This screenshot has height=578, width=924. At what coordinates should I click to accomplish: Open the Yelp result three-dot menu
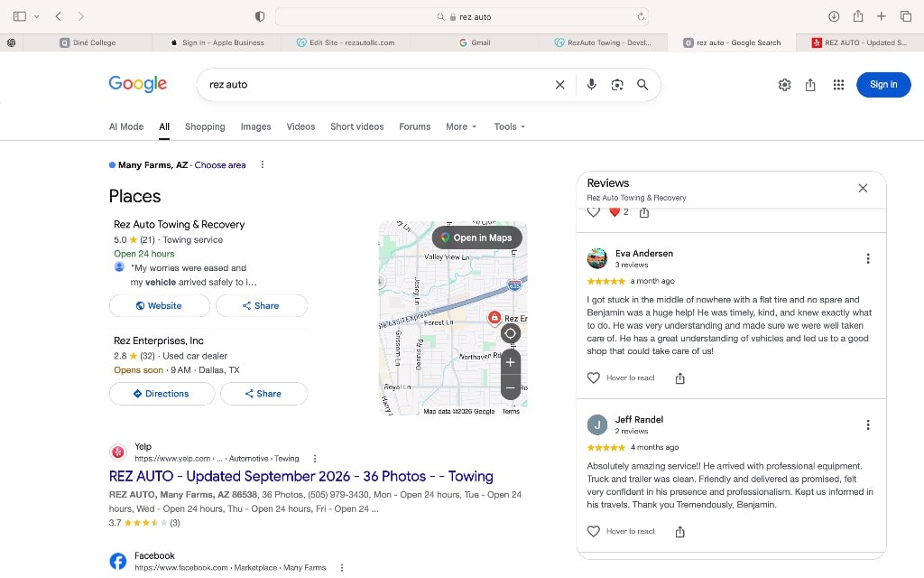[315, 458]
